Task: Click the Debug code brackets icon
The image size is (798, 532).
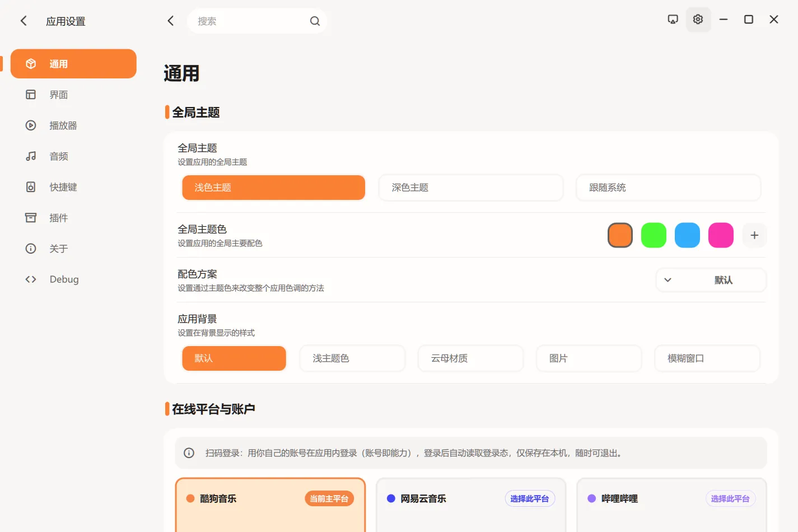Action: (31, 279)
